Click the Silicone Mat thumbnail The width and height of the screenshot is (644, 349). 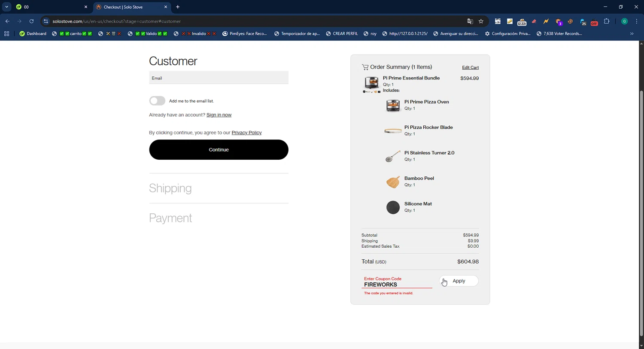click(x=393, y=207)
